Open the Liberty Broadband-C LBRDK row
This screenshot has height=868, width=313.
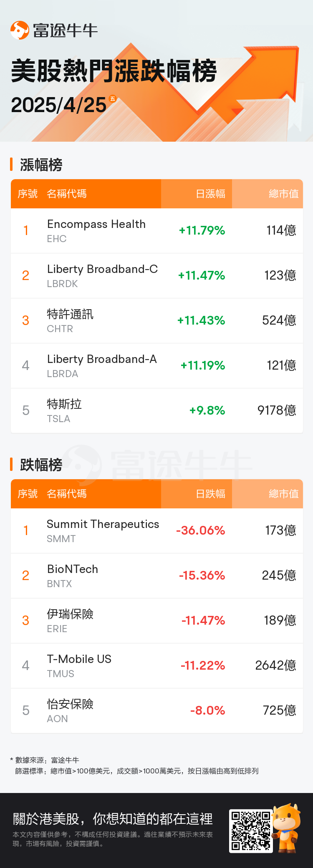click(157, 276)
